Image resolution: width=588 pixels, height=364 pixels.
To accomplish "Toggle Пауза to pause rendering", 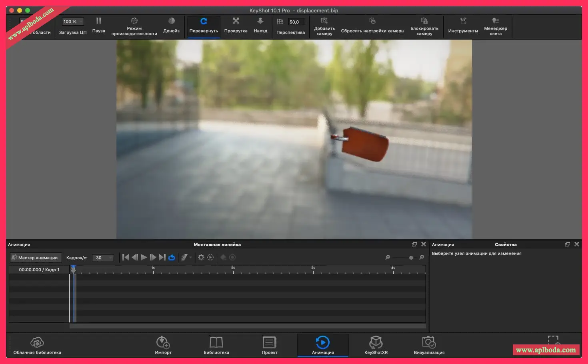I will pos(98,21).
